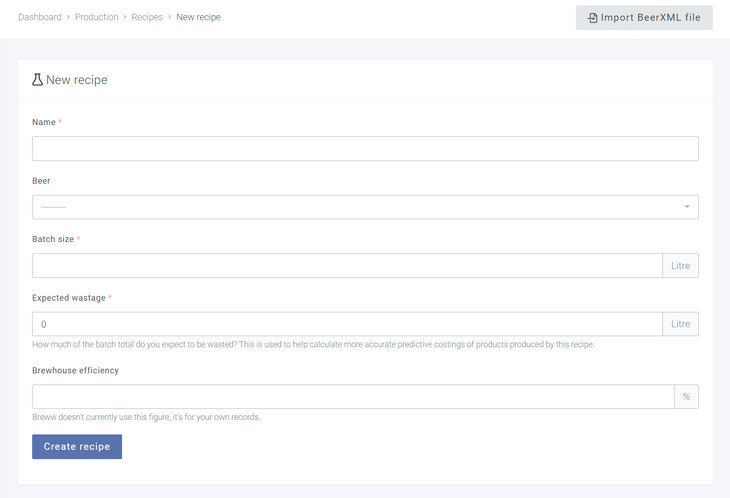
Task: Click the Beer dropdown arrow
Action: (687, 207)
